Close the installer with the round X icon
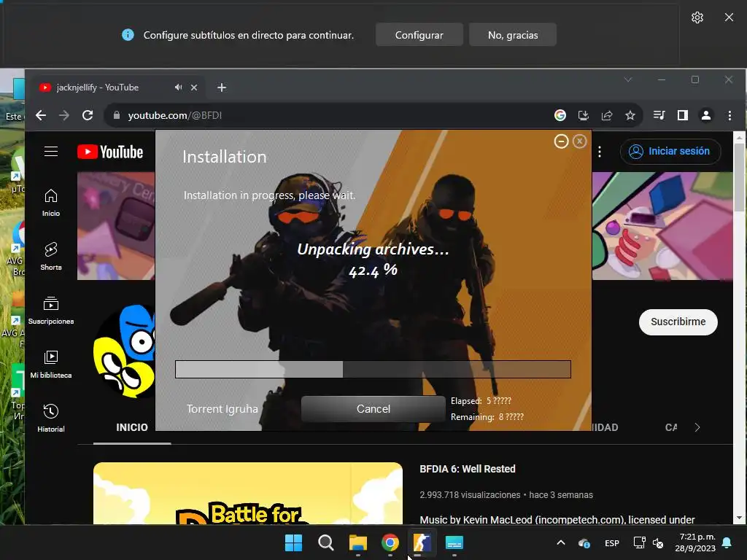The width and height of the screenshot is (747, 560). coord(579,141)
